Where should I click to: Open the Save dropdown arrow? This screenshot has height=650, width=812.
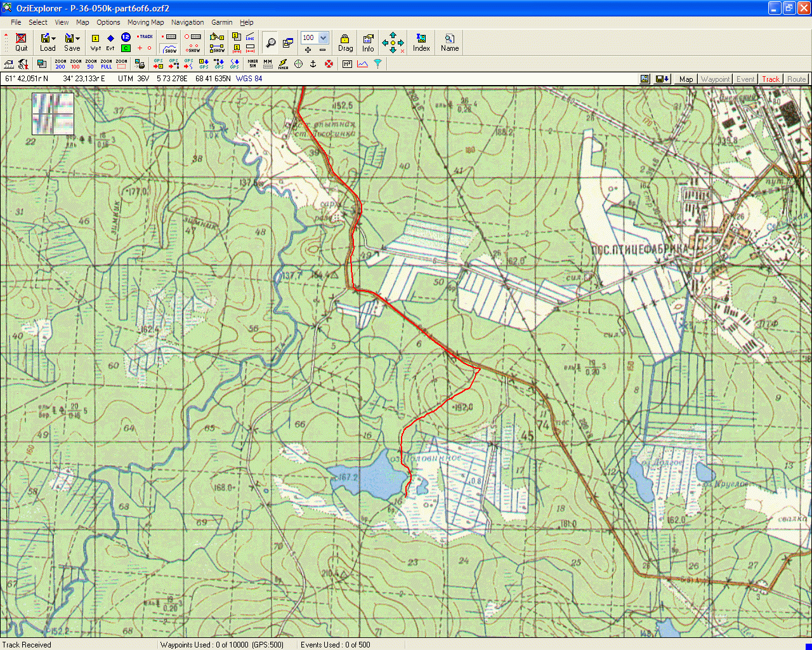point(78,39)
